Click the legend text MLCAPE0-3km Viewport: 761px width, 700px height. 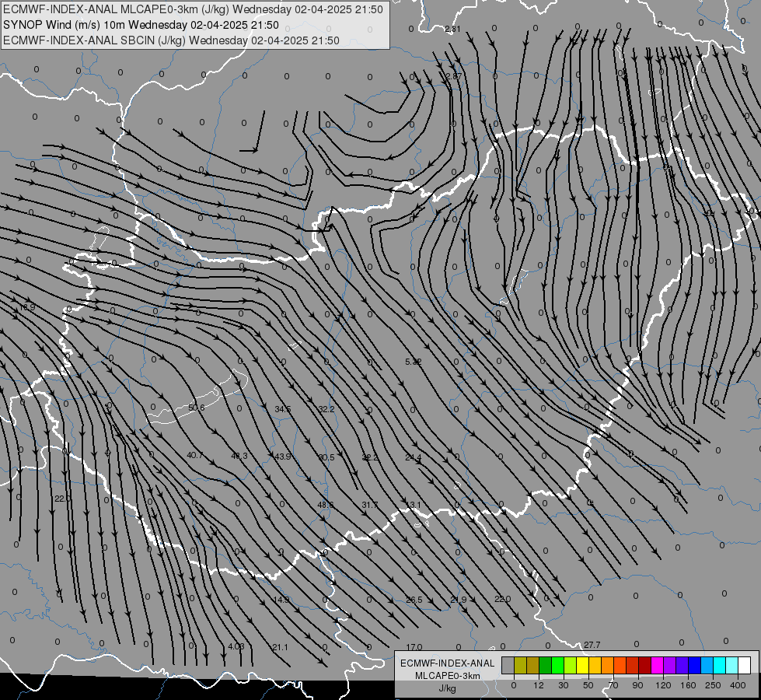[448, 676]
